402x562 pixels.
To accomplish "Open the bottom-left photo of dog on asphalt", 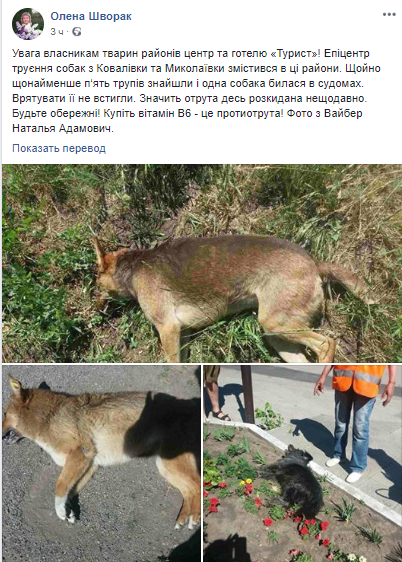I will tap(101, 463).
